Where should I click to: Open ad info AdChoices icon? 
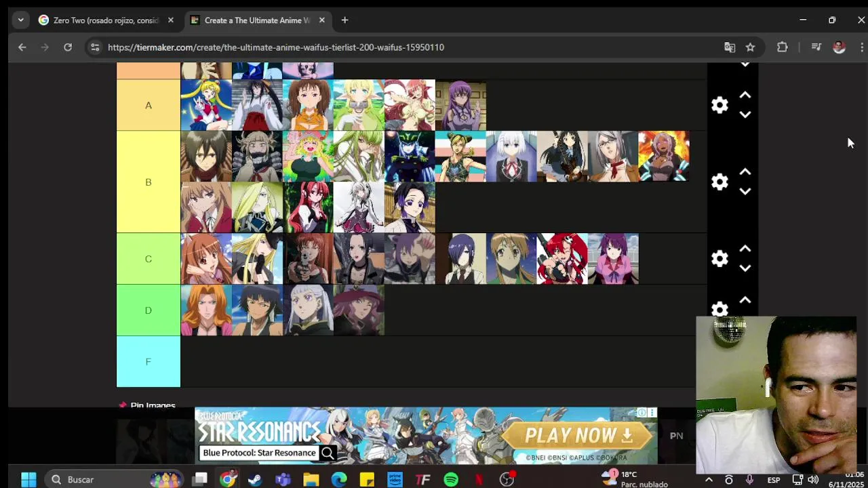[x=642, y=412]
